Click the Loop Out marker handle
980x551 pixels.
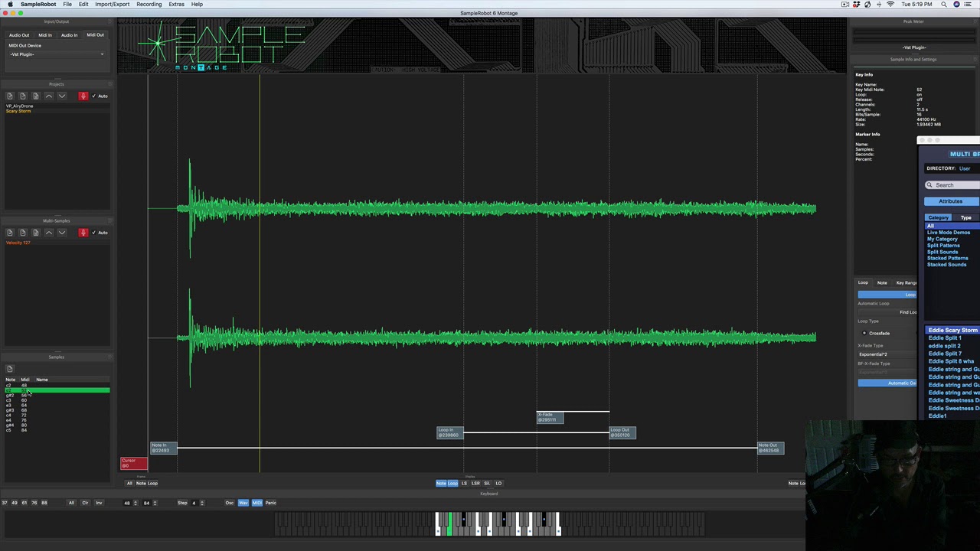622,432
